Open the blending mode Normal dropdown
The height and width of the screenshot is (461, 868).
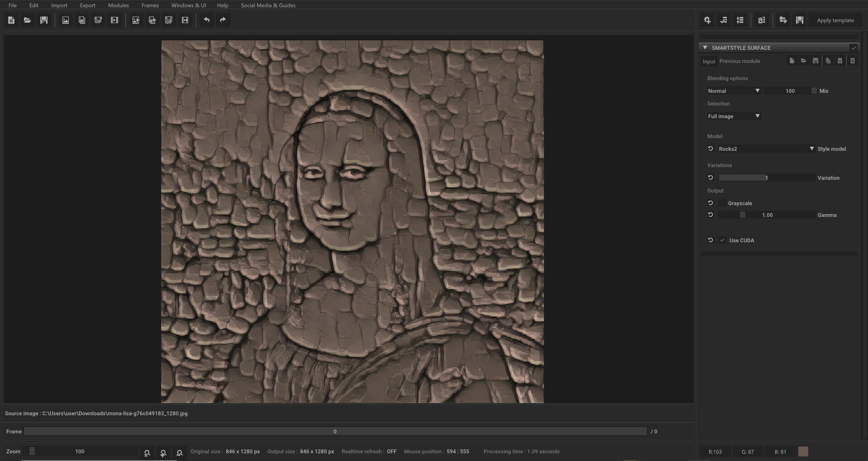(x=733, y=91)
